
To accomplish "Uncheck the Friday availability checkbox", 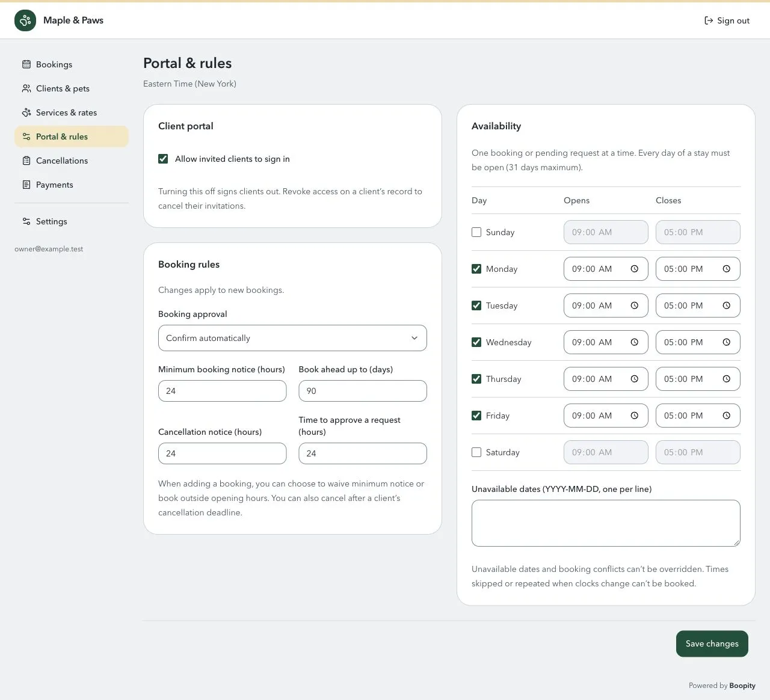I will tap(476, 416).
